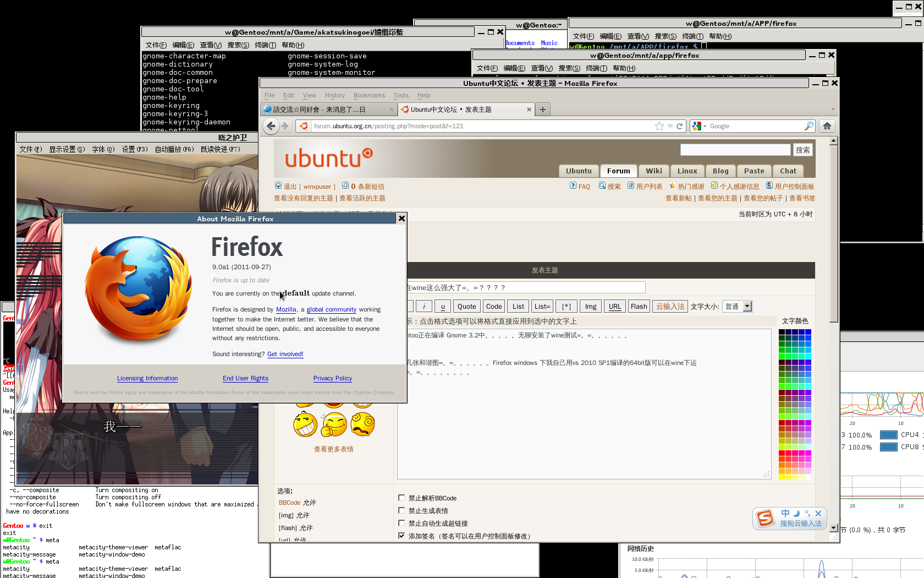This screenshot has height=578, width=924.
Task: Click the Firefox forward arrow button
Action: pos(285,126)
